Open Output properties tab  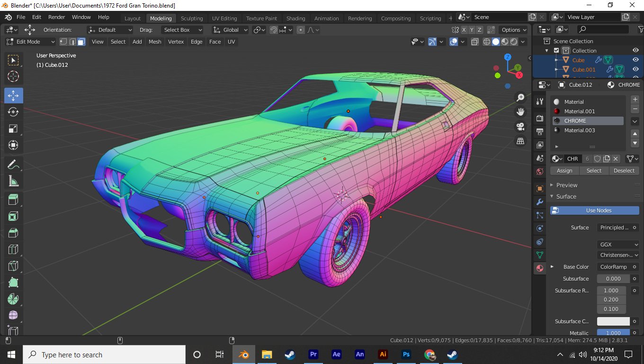click(x=540, y=131)
